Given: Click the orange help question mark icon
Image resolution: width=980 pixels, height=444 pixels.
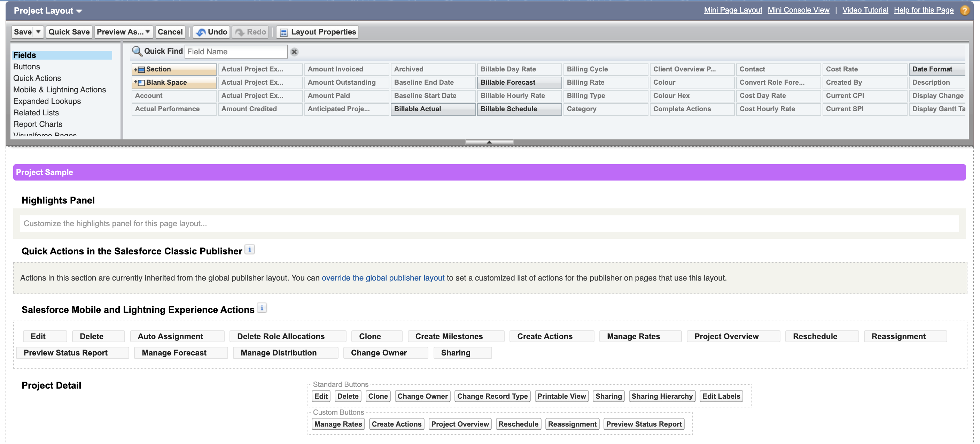Looking at the screenshot, I should 964,10.
